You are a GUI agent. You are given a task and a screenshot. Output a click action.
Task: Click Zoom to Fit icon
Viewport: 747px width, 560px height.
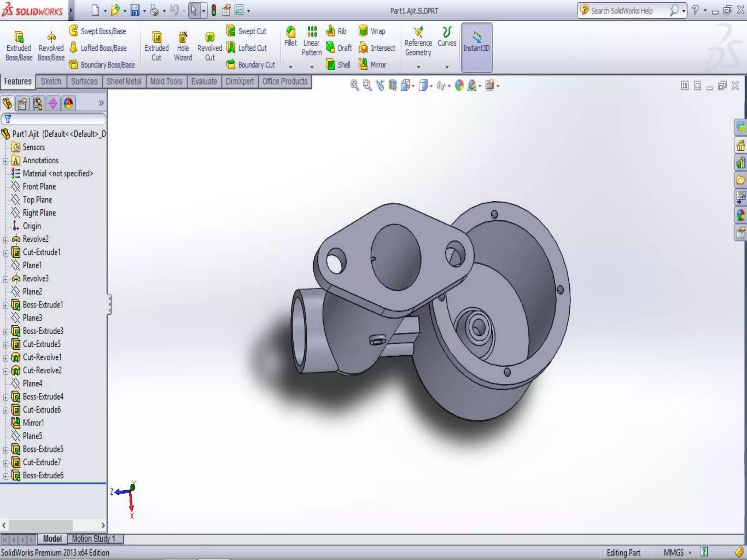click(x=354, y=85)
